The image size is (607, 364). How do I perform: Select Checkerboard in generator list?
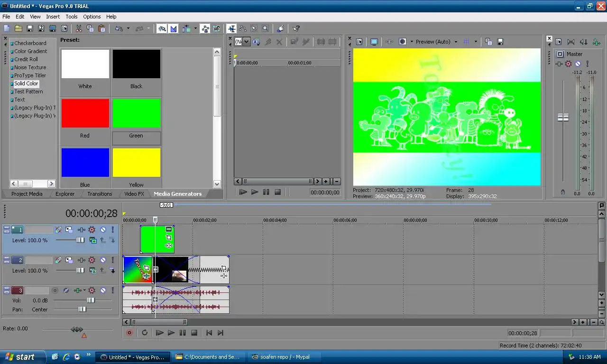[x=30, y=43]
